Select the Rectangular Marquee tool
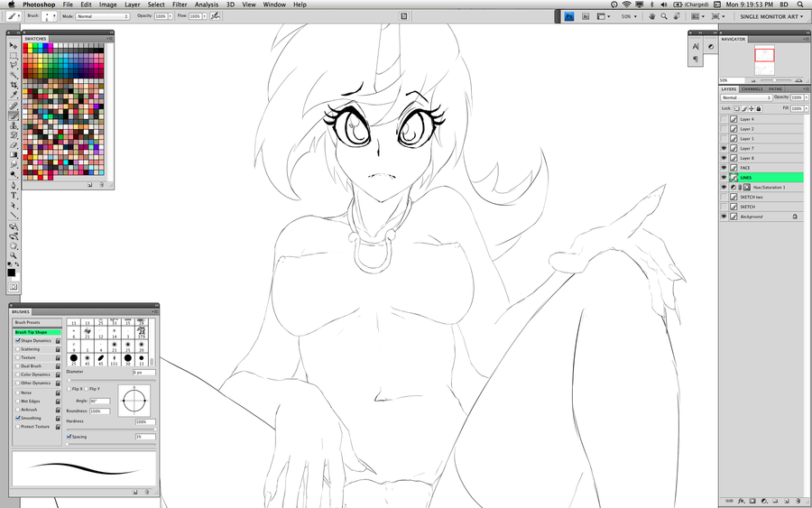This screenshot has height=508, width=812. 14,55
